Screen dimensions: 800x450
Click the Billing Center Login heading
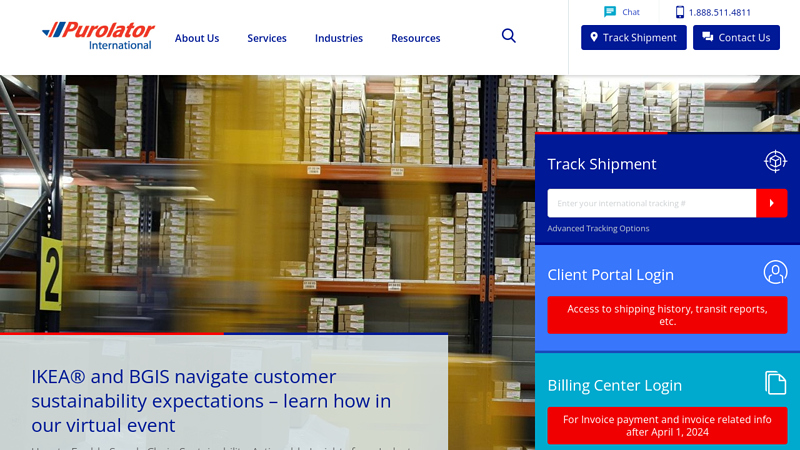[x=614, y=385]
